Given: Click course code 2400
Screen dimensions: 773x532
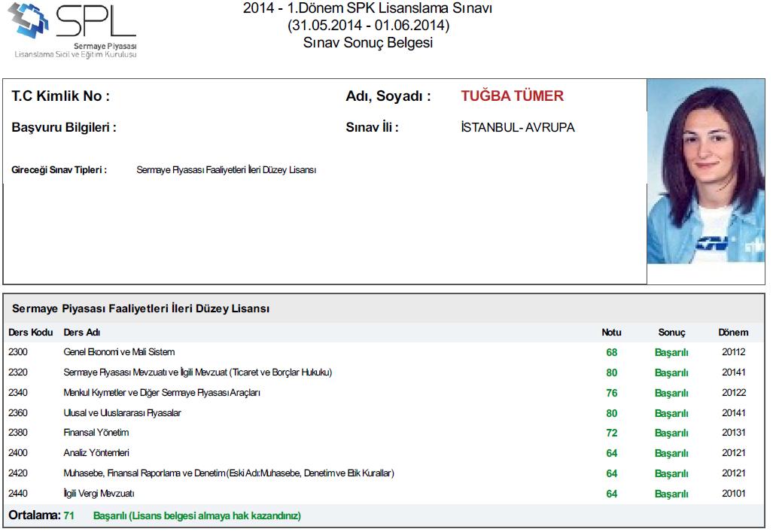Looking at the screenshot, I should [x=18, y=453].
